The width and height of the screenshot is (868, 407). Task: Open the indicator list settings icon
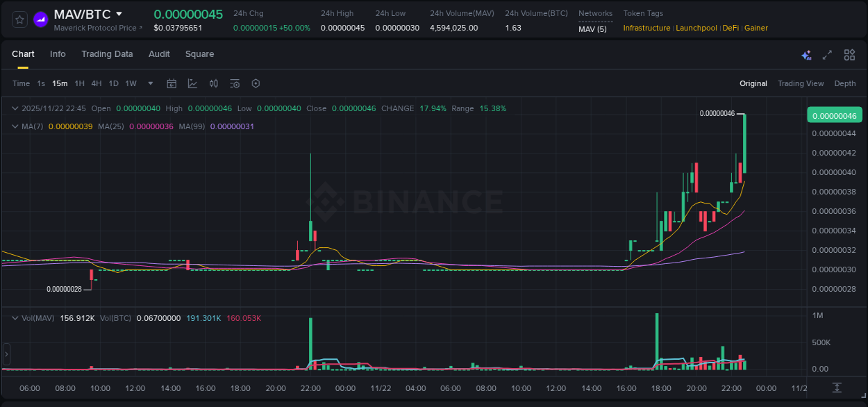pyautogui.click(x=235, y=83)
